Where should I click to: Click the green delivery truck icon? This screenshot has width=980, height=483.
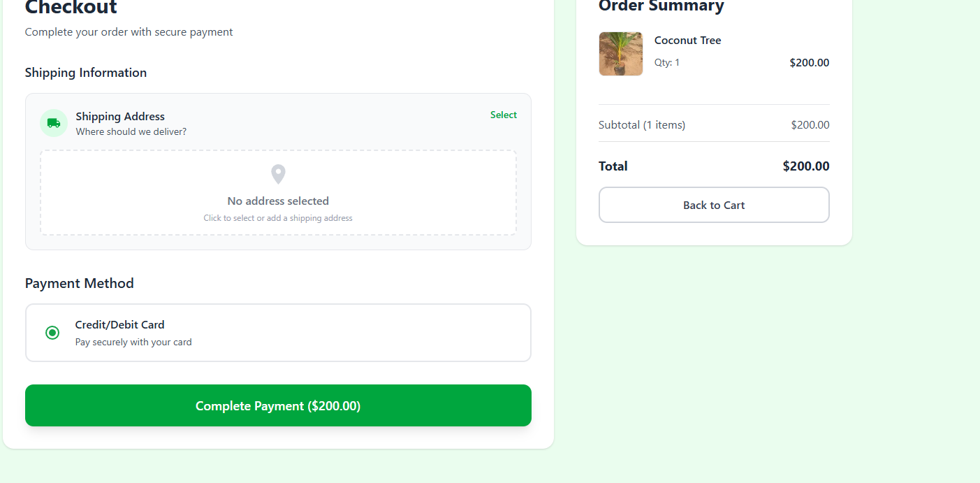tap(54, 123)
